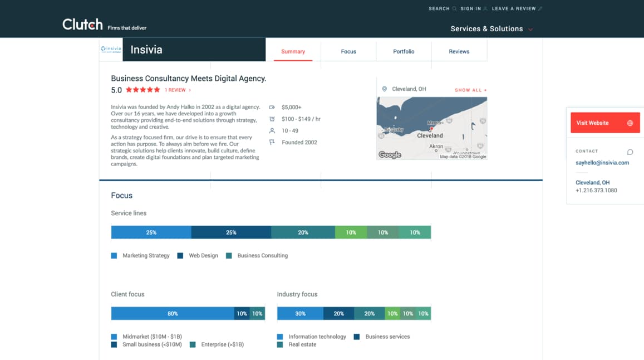Switch to the Focus tab
Viewport: 644px width, 360px height.
coord(348,51)
